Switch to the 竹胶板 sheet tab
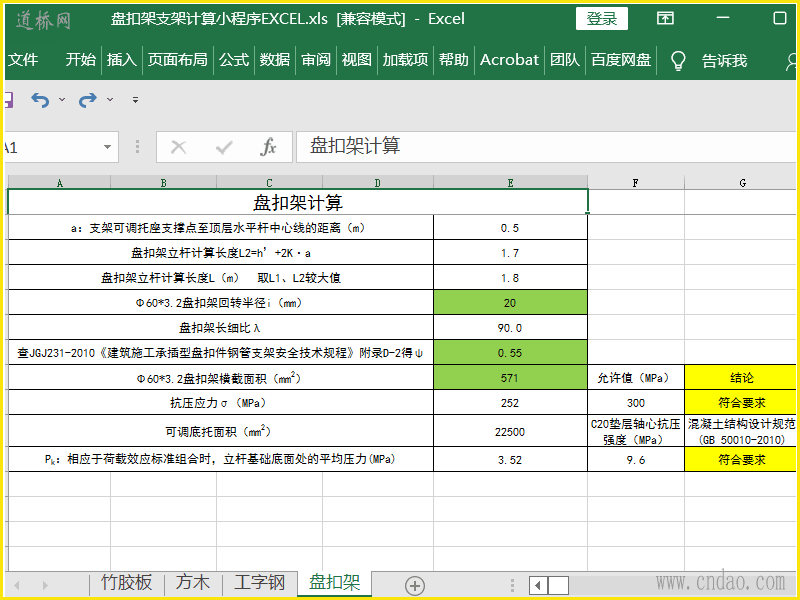Screen dimensions: 800x600 tap(127, 583)
